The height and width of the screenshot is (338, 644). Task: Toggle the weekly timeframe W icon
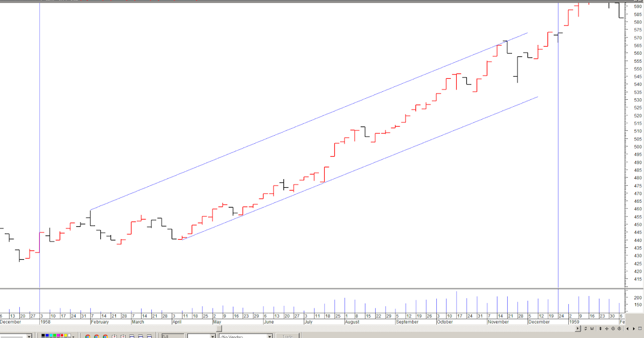point(591,328)
